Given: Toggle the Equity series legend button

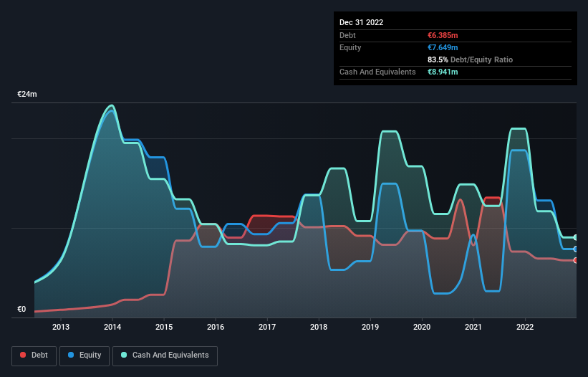Looking at the screenshot, I should (x=85, y=355).
